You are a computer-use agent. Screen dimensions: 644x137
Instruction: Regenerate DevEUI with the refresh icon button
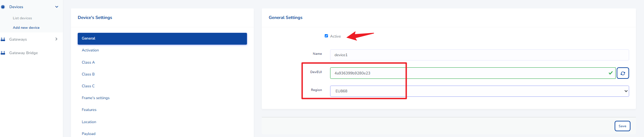(623, 73)
